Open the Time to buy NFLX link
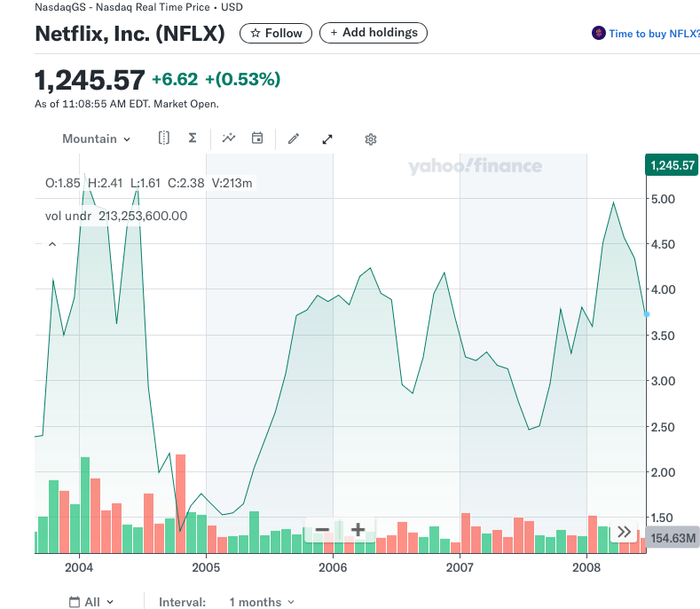 [647, 34]
